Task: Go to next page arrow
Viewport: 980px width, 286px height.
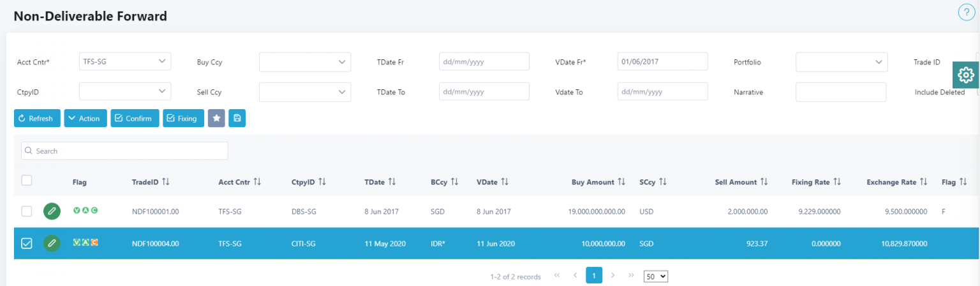Action: point(612,275)
